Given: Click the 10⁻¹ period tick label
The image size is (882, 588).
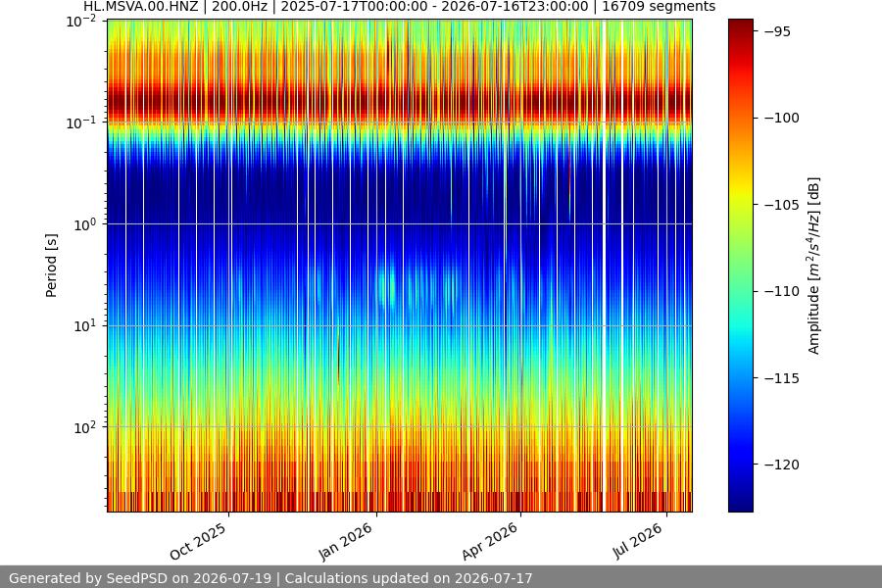Looking at the screenshot, I should click(81, 123).
